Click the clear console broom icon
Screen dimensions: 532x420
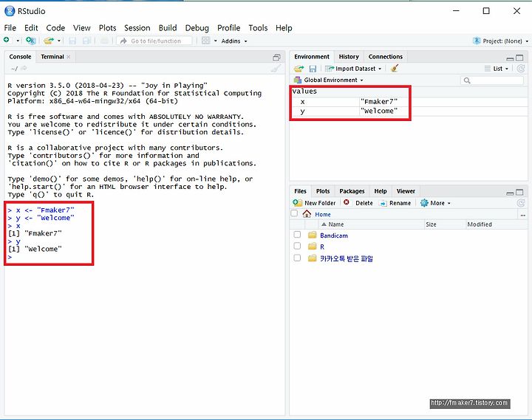pyautogui.click(x=276, y=68)
